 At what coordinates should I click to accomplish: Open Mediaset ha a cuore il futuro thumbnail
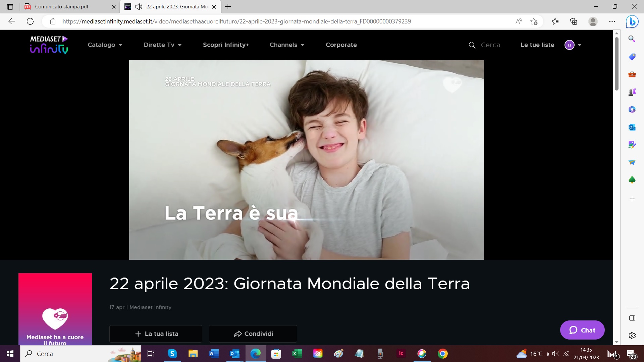point(55,309)
